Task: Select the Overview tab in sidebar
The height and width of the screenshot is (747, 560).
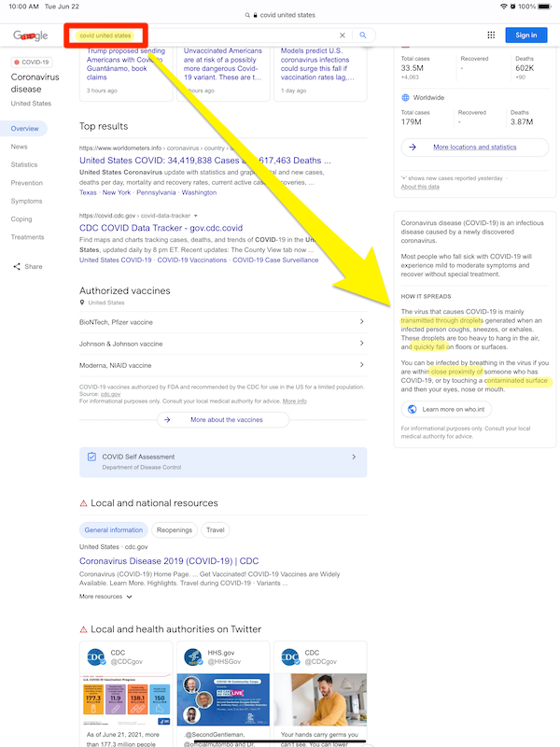Action: [x=24, y=129]
